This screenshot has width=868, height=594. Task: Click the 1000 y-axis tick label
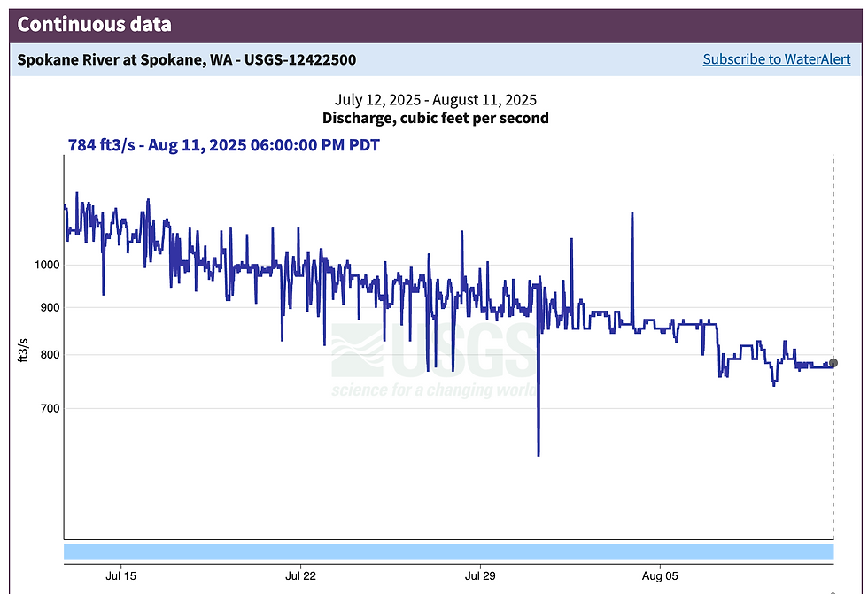(x=47, y=265)
